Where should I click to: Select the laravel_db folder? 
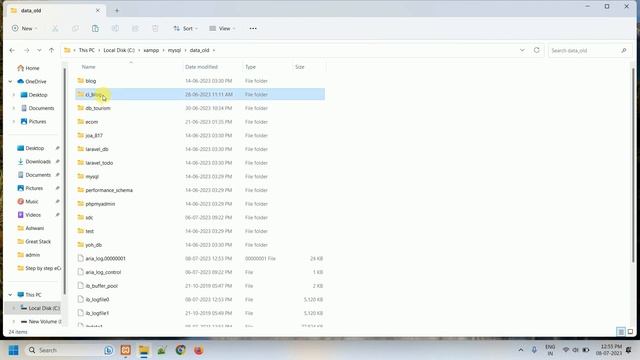coord(200,149)
